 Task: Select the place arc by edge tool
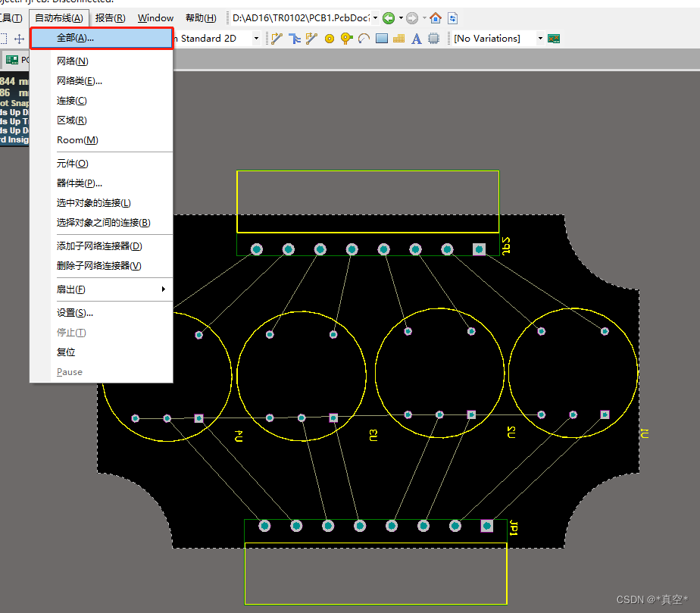364,39
